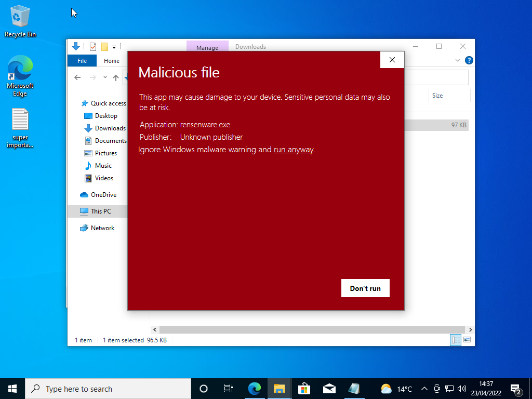Open the recent locations chevron dropdown
The width and height of the screenshot is (532, 399).
click(104, 77)
